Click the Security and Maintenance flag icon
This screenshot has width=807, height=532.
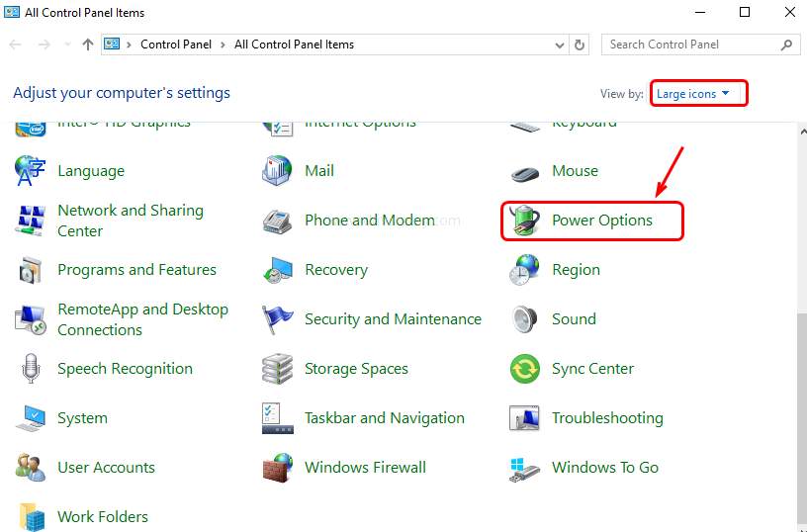coord(277,319)
